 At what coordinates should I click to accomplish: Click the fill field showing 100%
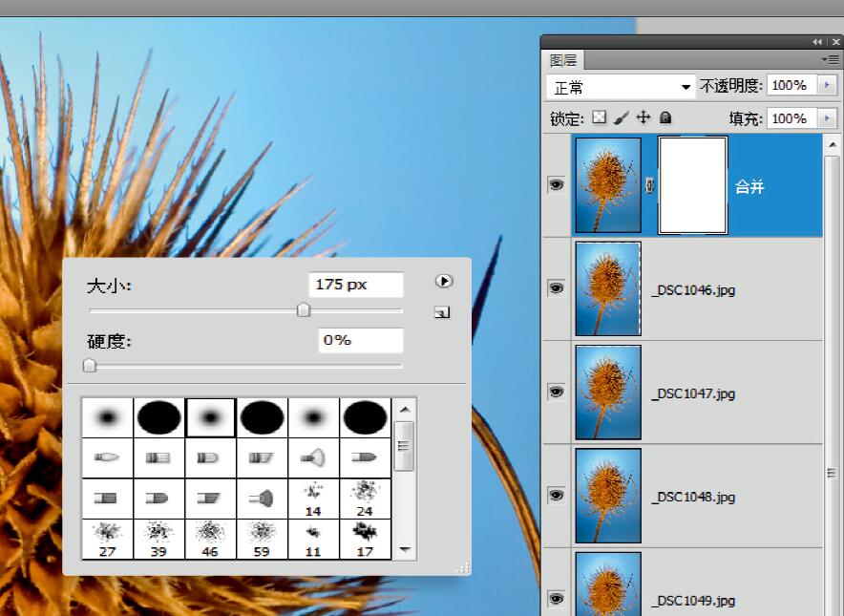791,117
